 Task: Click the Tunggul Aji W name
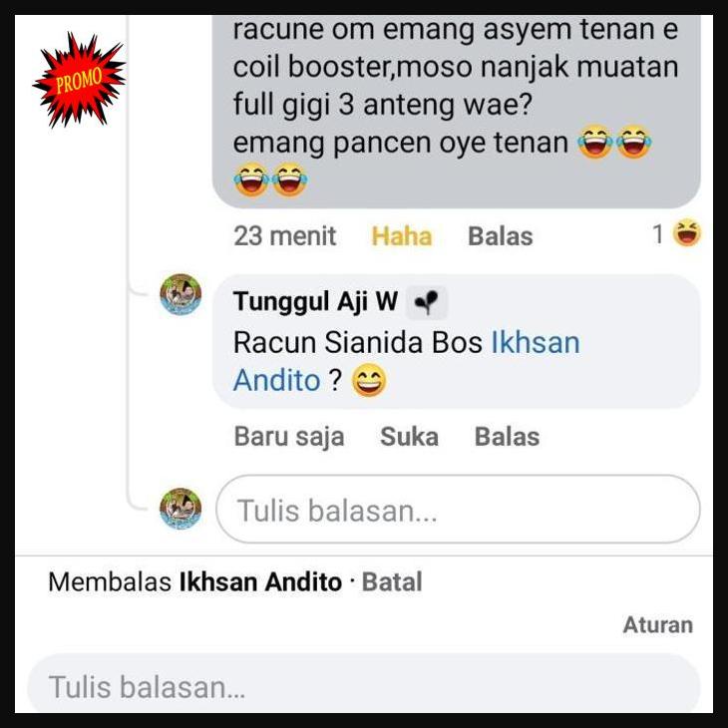point(315,301)
